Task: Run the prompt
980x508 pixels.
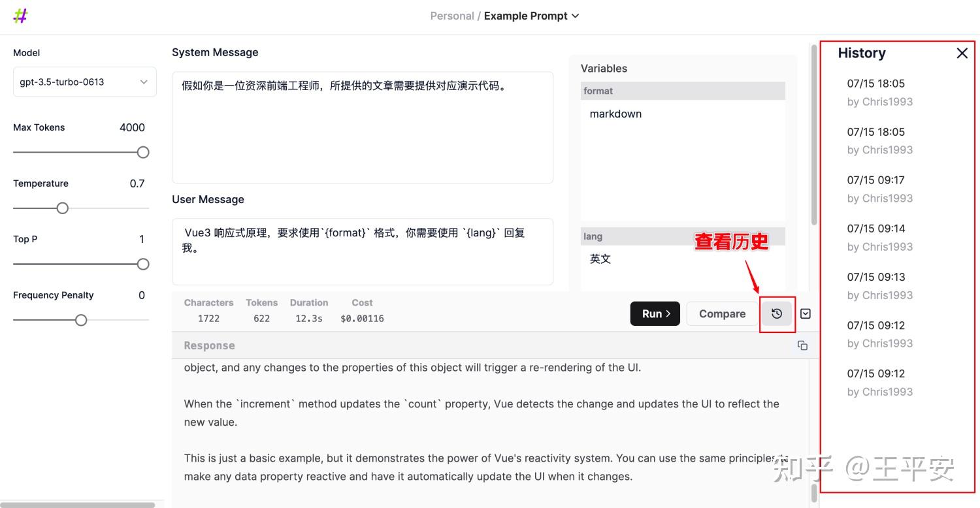Action: click(x=655, y=313)
